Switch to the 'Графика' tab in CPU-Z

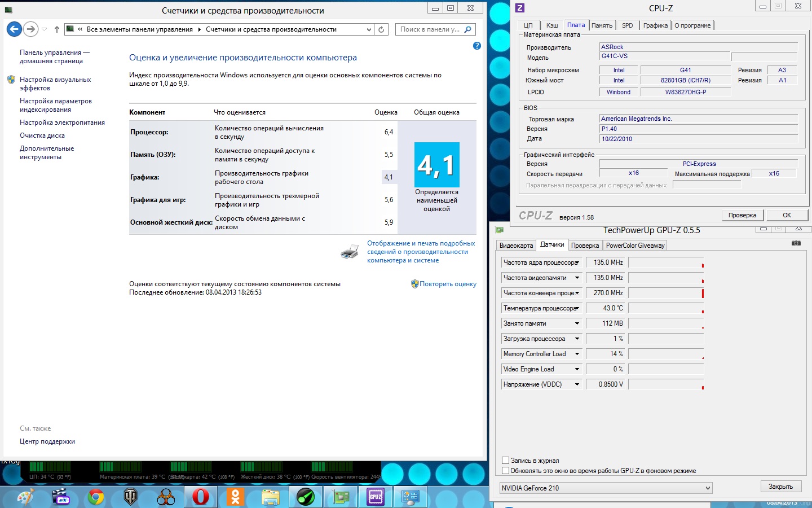(655, 25)
